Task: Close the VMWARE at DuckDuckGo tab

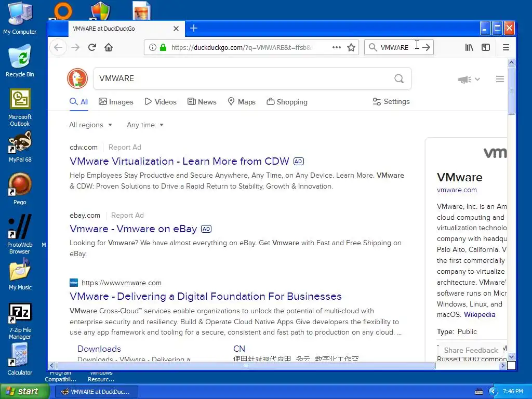Action: [x=176, y=29]
